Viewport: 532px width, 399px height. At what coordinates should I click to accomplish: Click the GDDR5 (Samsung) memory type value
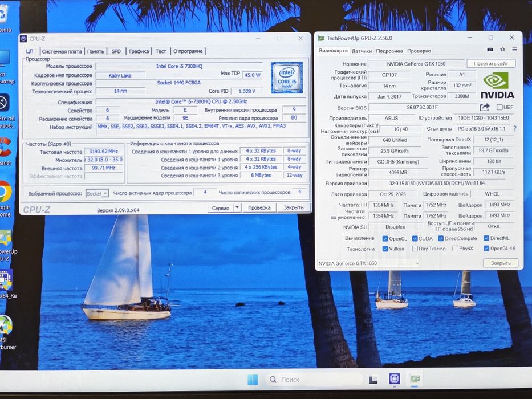point(399,161)
